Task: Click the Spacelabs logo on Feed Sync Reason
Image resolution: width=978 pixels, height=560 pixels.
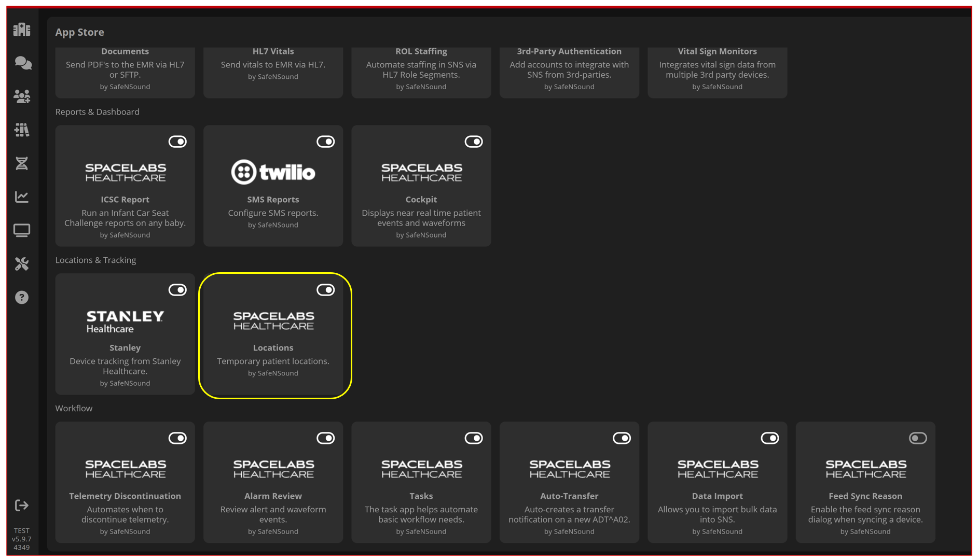Action: [x=866, y=469]
